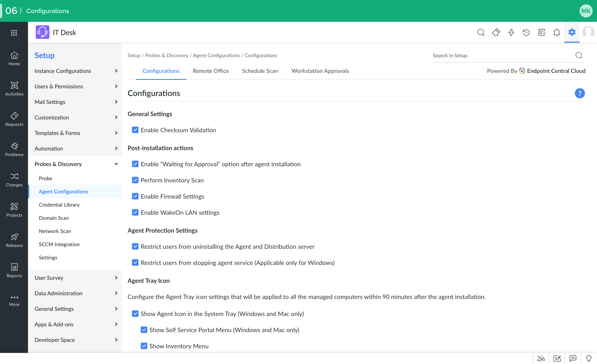Image resolution: width=597 pixels, height=364 pixels.
Task: Open Activities module
Action: click(14, 89)
